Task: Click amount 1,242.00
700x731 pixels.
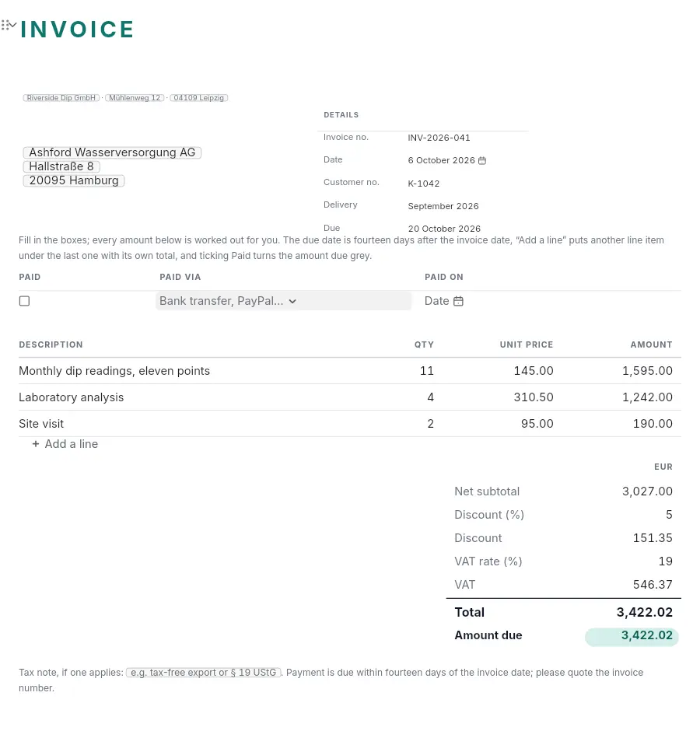Action: [647, 397]
